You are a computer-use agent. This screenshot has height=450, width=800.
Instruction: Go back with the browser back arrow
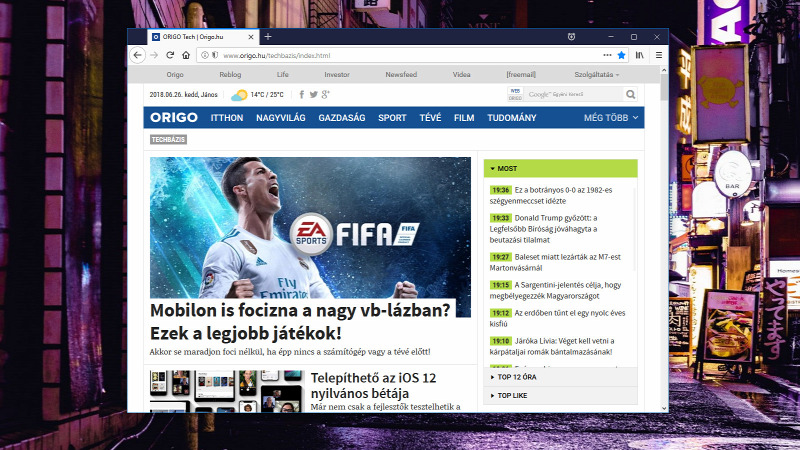[x=137, y=55]
